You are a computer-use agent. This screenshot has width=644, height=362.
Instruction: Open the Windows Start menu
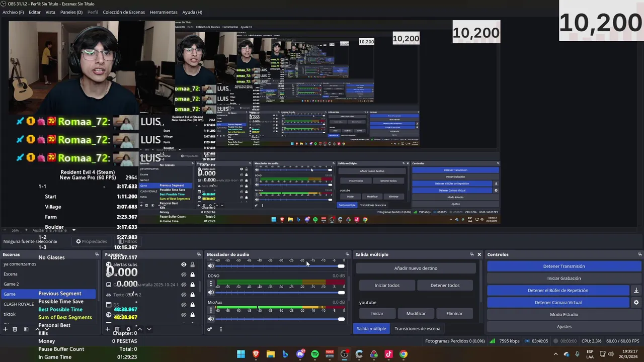tap(241, 354)
